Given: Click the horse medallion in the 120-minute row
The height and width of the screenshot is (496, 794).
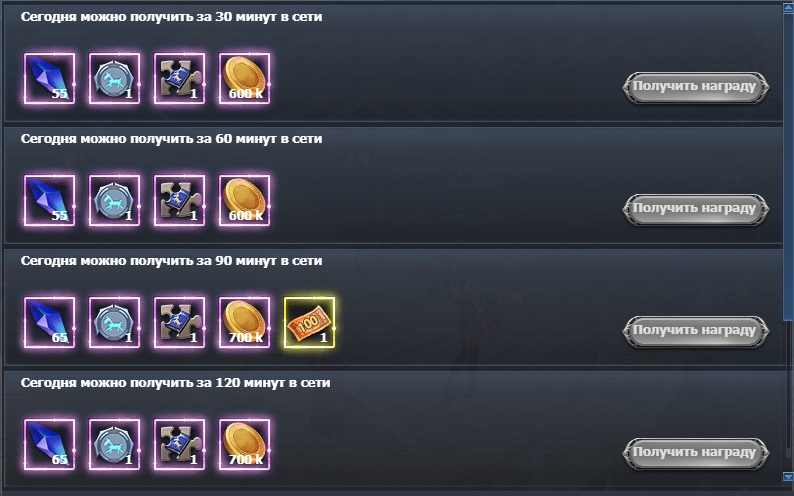Looking at the screenshot, I should tap(114, 444).
